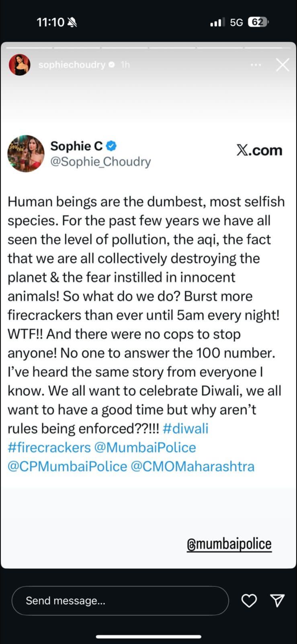297x644 pixels.
Task: Open the X.com logo on the post
Action: coord(259,150)
